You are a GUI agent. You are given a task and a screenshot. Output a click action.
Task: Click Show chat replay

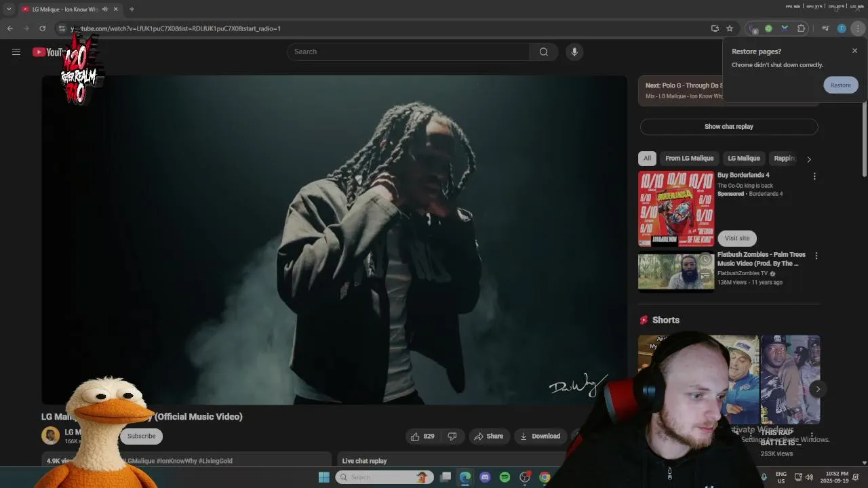729,127
